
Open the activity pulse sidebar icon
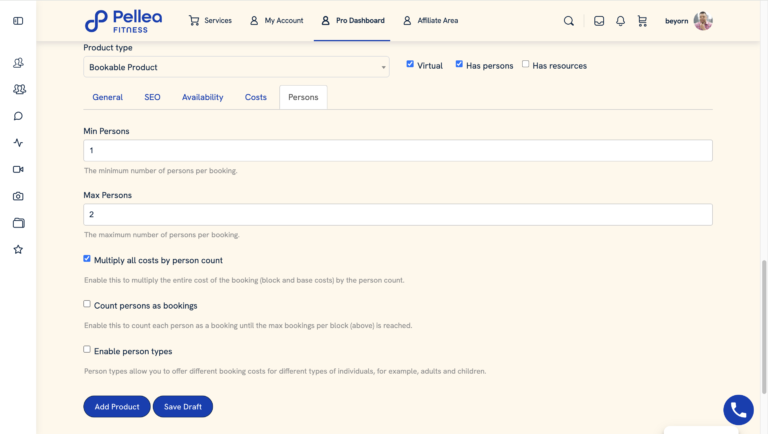18,143
